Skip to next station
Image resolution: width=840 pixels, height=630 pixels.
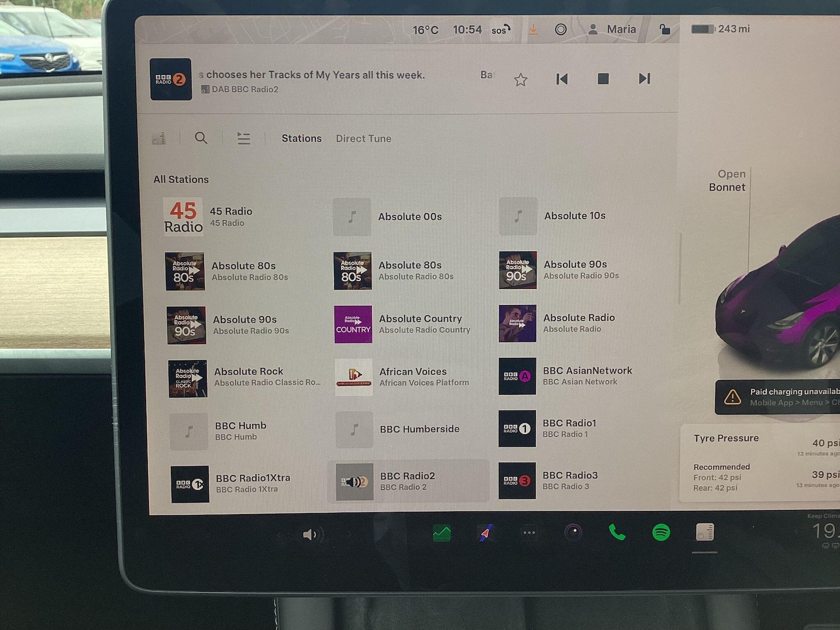(x=645, y=78)
